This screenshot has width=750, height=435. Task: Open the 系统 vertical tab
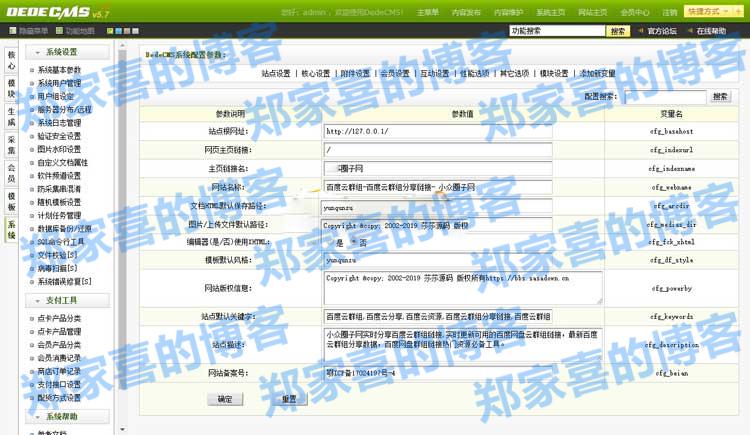coord(11,230)
